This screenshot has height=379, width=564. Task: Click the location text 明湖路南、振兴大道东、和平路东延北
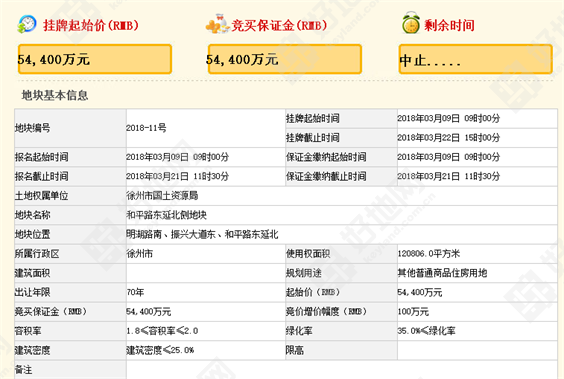click(x=202, y=235)
